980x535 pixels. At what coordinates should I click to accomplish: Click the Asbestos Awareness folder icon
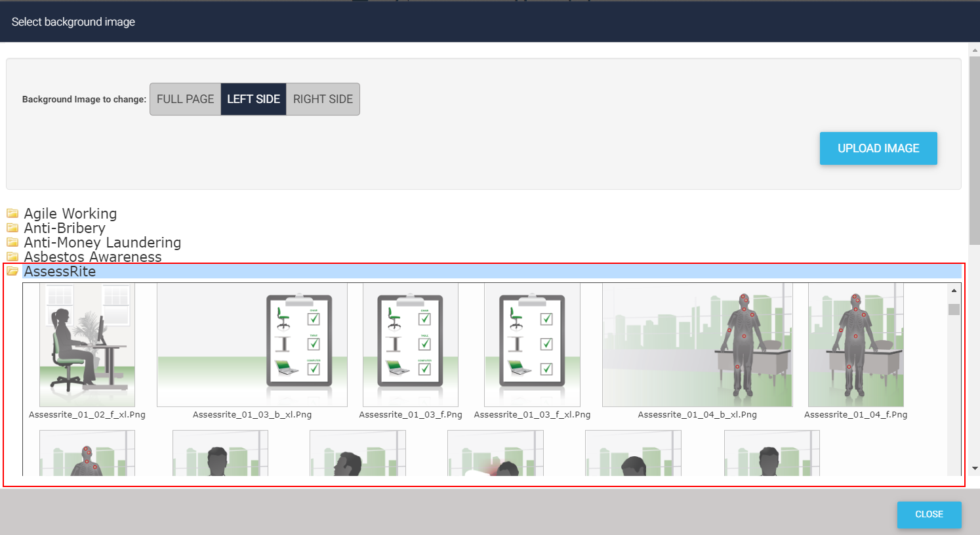tap(12, 257)
